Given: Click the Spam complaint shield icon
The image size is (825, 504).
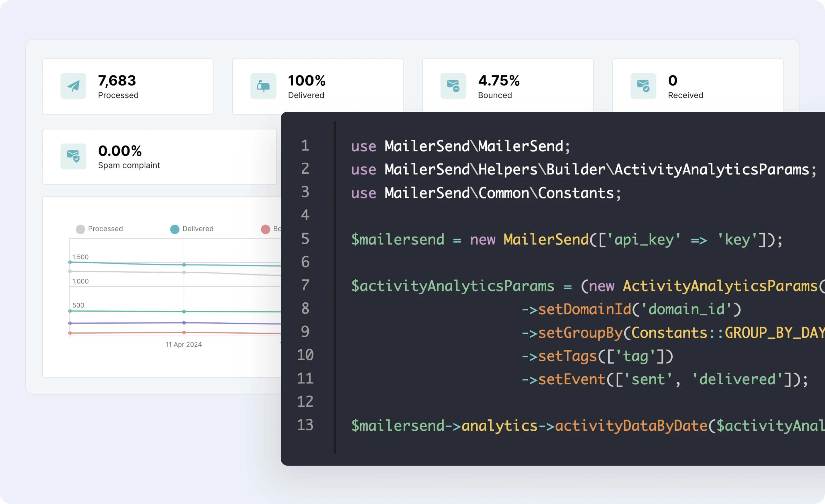Looking at the screenshot, I should pos(73,156).
